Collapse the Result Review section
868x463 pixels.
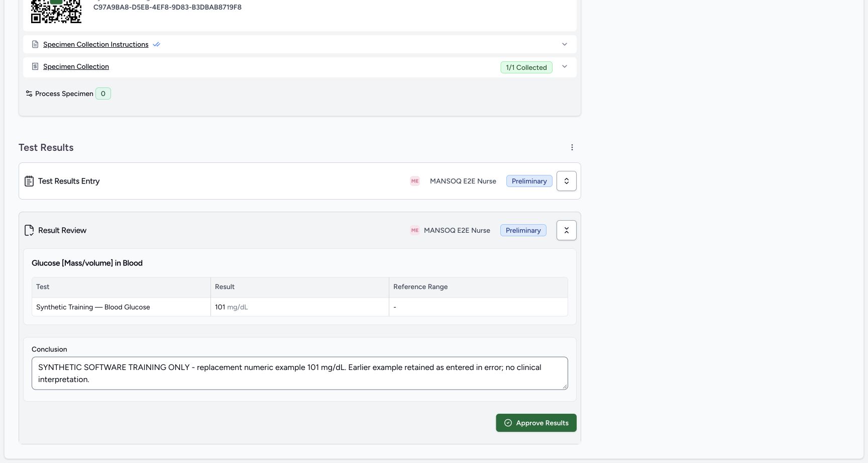(x=567, y=230)
